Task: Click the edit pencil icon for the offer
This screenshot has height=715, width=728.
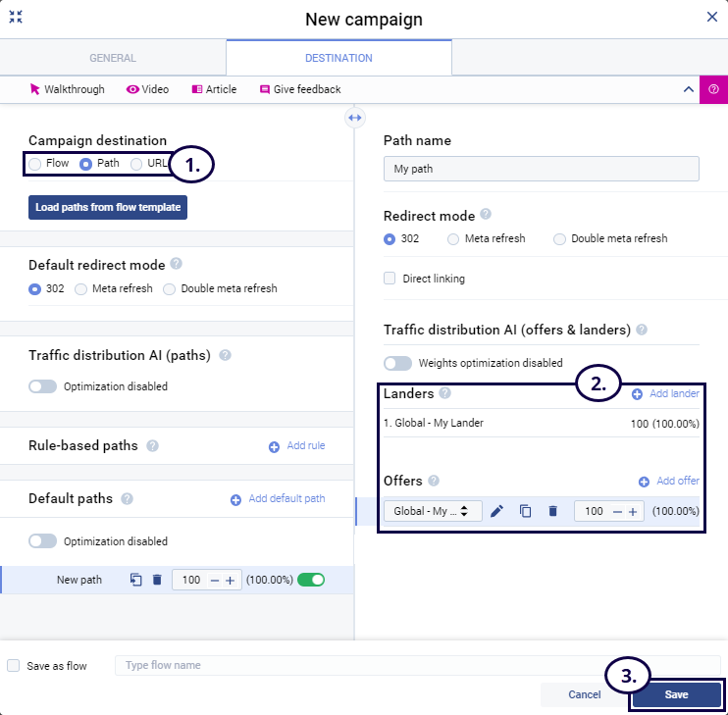Action: pyautogui.click(x=496, y=511)
